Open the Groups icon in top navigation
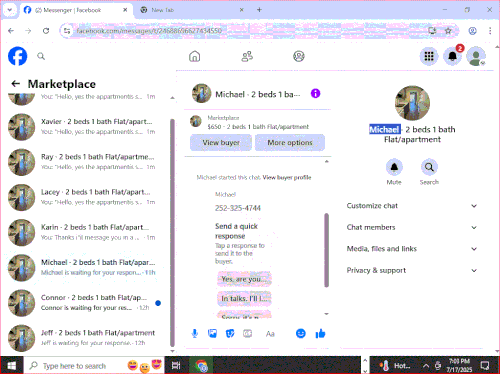Viewport: 500px width, 374px height. (x=299, y=56)
